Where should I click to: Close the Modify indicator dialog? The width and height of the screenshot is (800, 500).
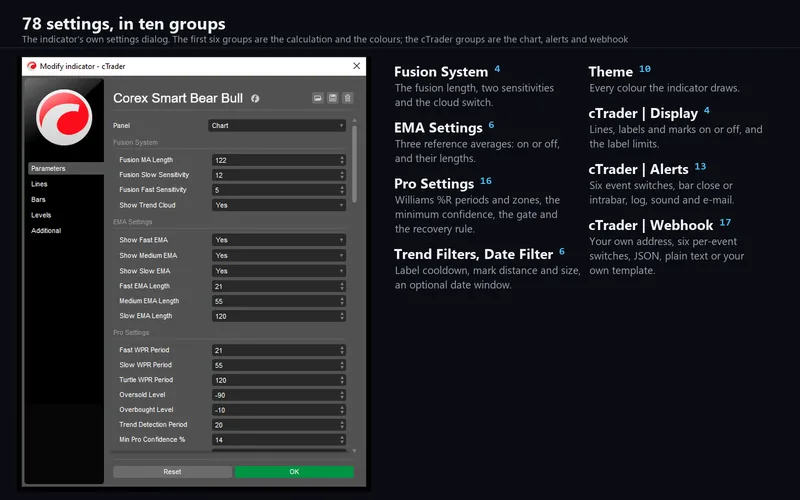[x=357, y=66]
